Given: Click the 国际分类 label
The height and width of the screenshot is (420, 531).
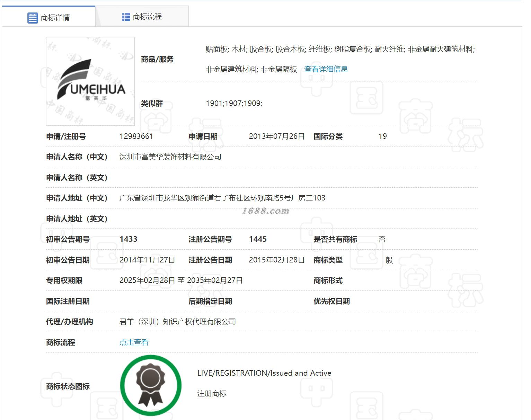Looking at the screenshot, I should (328, 136).
